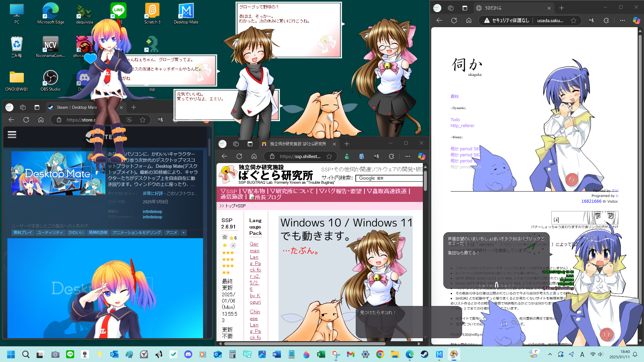Select the 無料プレイ tag

pyautogui.click(x=23, y=232)
